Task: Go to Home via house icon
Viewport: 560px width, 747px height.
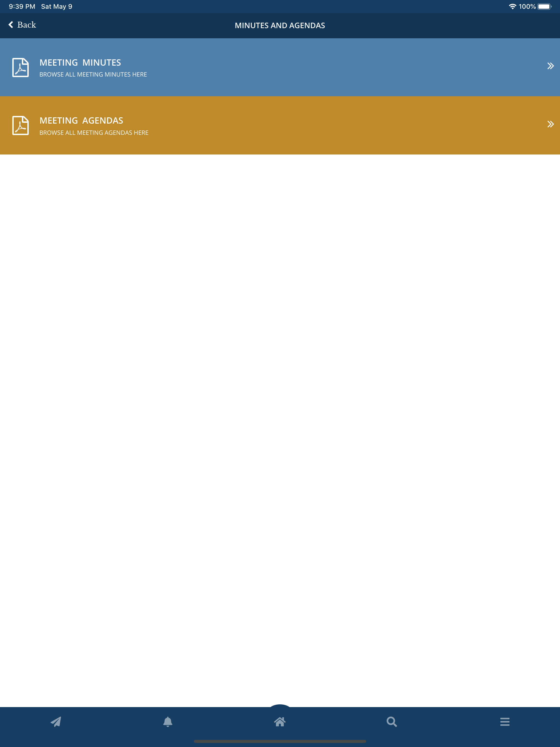Action: (x=280, y=722)
